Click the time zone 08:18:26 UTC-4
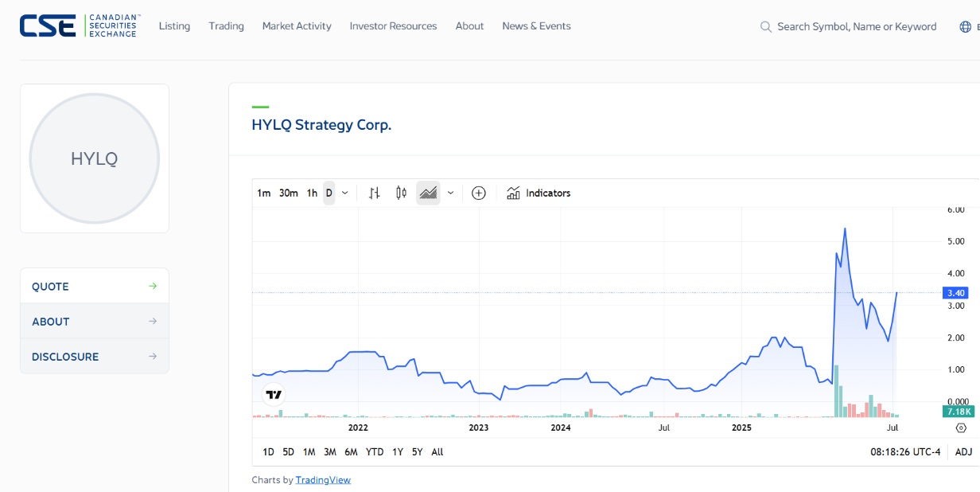 point(905,451)
